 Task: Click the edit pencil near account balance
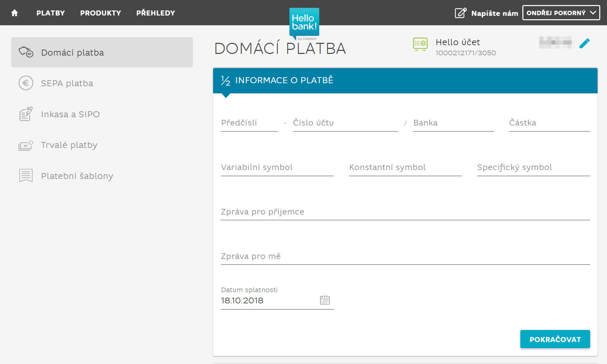(x=585, y=43)
